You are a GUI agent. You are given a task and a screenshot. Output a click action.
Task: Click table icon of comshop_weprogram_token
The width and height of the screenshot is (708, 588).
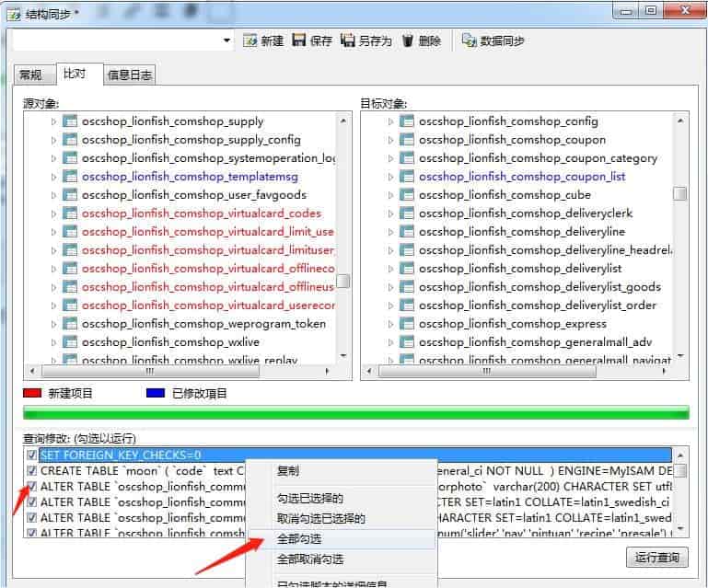tap(70, 324)
